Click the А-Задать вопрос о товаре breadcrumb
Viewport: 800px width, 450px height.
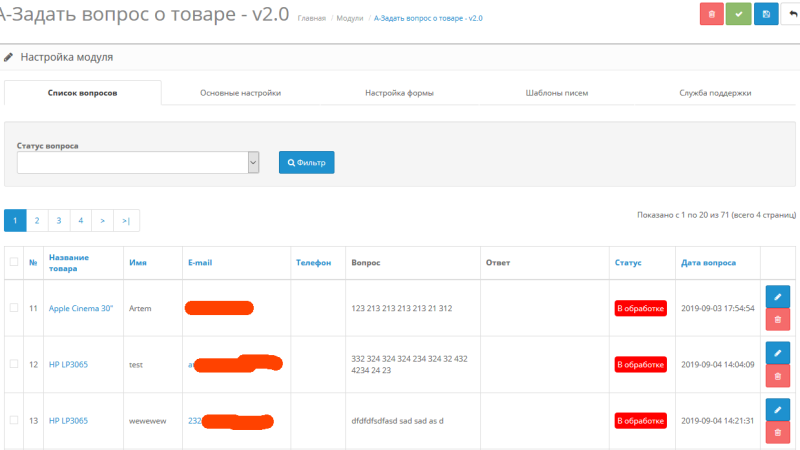(x=428, y=18)
